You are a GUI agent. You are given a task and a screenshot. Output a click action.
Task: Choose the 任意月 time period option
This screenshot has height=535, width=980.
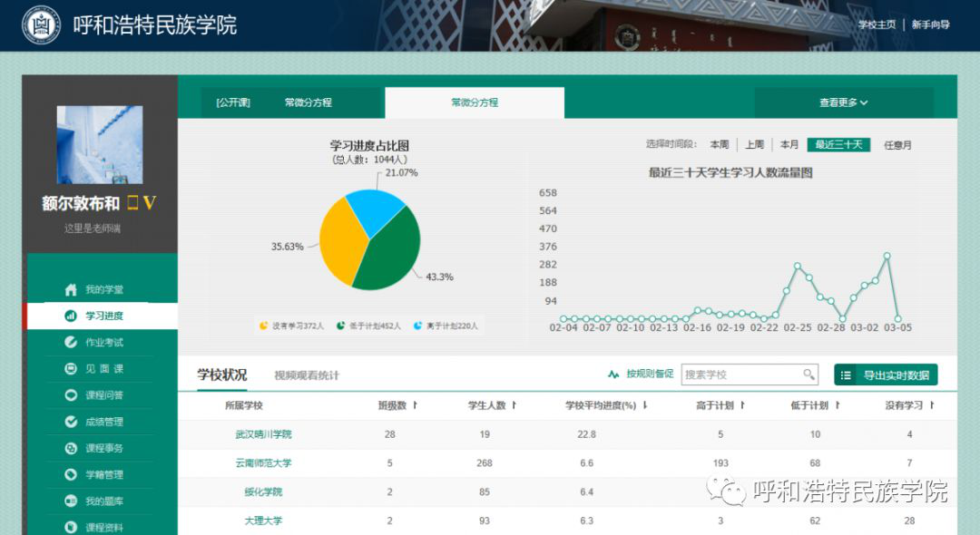(x=897, y=144)
